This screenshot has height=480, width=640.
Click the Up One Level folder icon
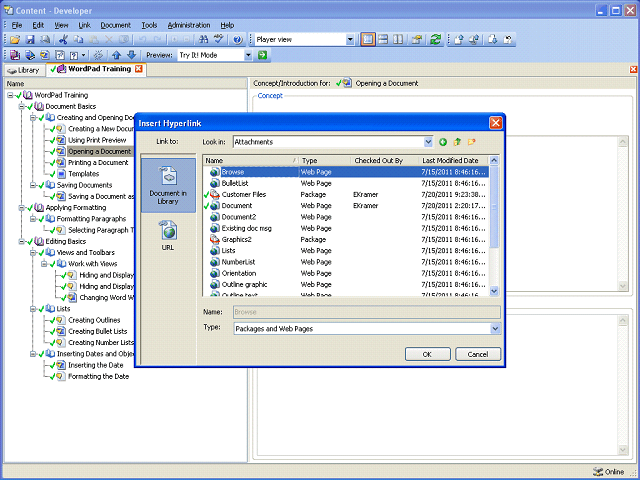click(457, 142)
